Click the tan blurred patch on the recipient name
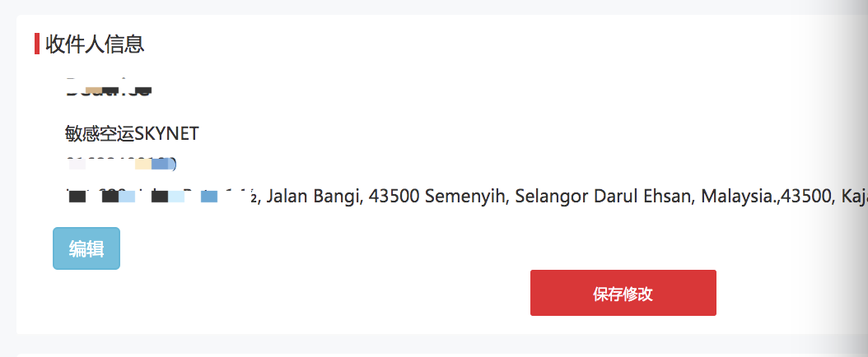Image resolution: width=868 pixels, height=357 pixels. 95,90
